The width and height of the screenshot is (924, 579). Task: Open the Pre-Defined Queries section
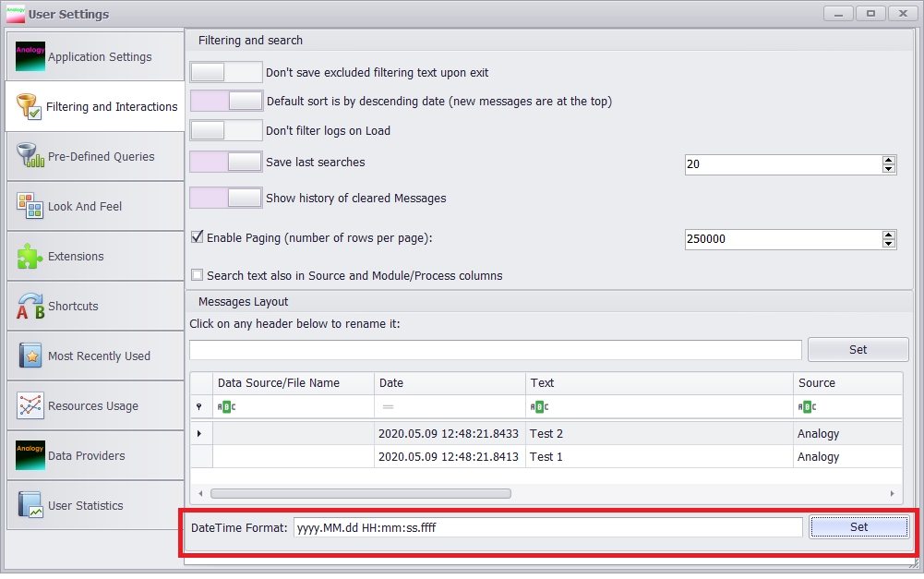click(92, 156)
